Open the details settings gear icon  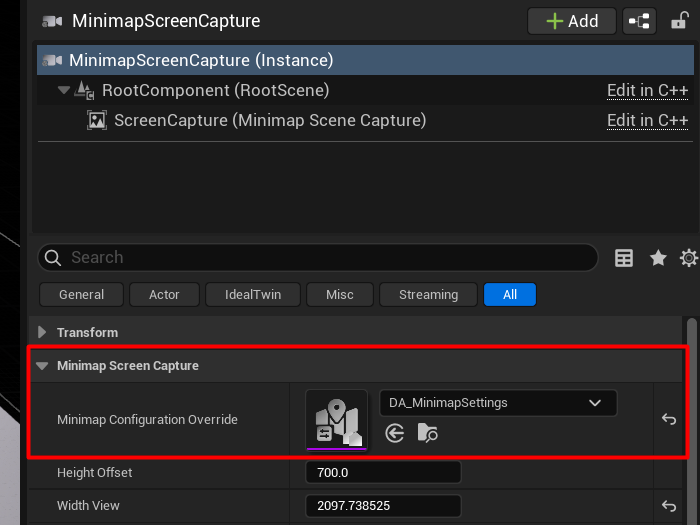[x=688, y=258]
